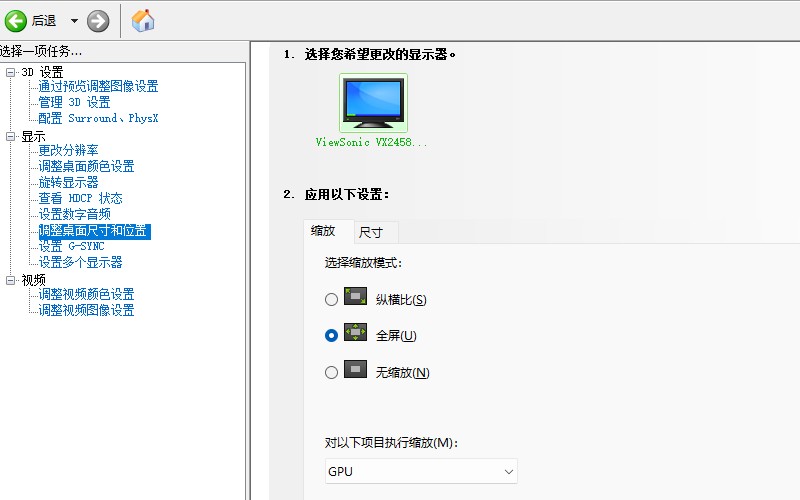This screenshot has width=800, height=500.
Task: Select the 纵横比(S) radio button
Action: click(331, 299)
